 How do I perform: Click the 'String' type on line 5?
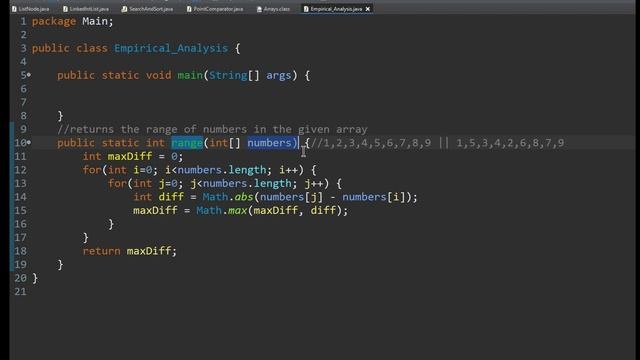[228, 75]
